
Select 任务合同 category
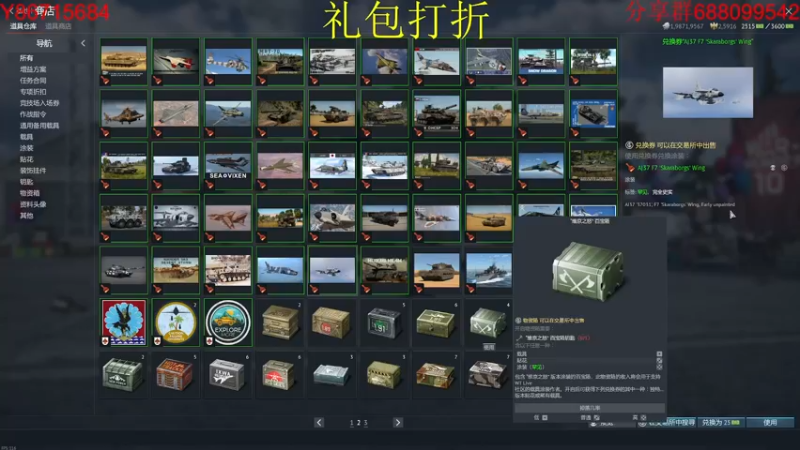click(x=33, y=81)
